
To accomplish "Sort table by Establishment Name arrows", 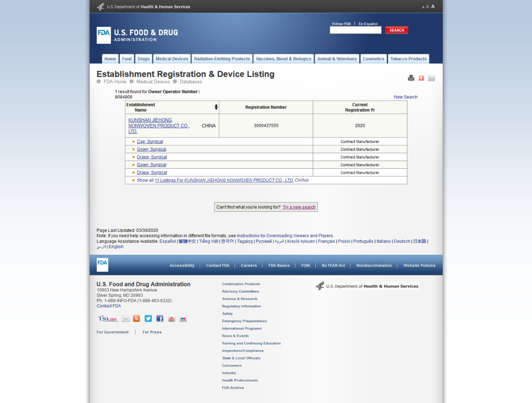I will pos(216,107).
